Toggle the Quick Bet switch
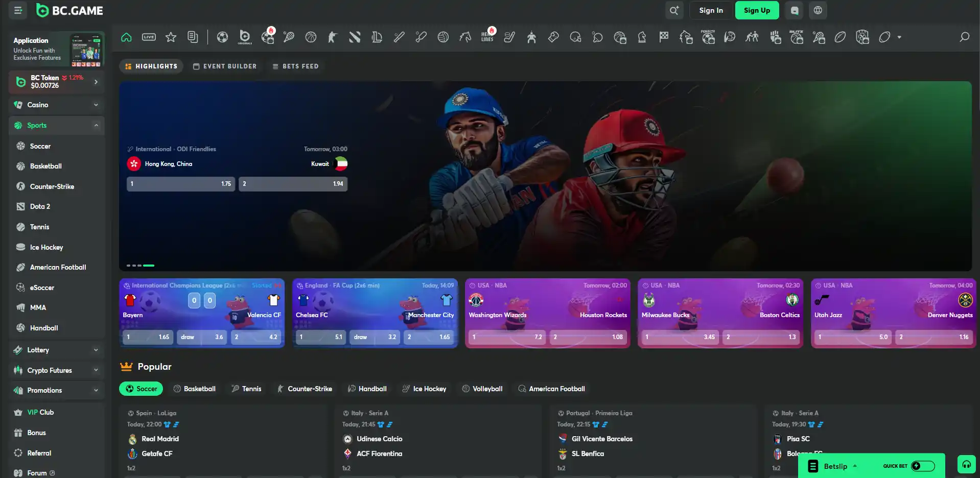The height and width of the screenshot is (478, 980). [x=923, y=466]
